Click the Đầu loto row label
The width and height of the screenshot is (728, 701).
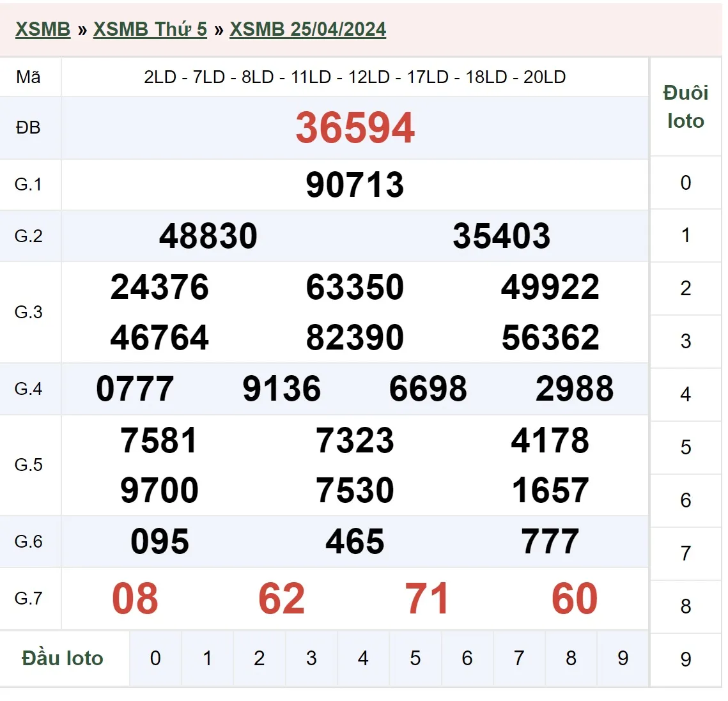click(x=63, y=658)
